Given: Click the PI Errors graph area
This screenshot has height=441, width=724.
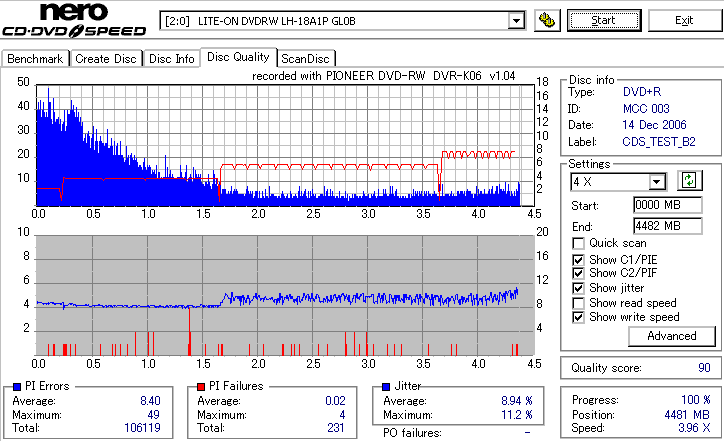Looking at the screenshot, I should click(x=285, y=145).
